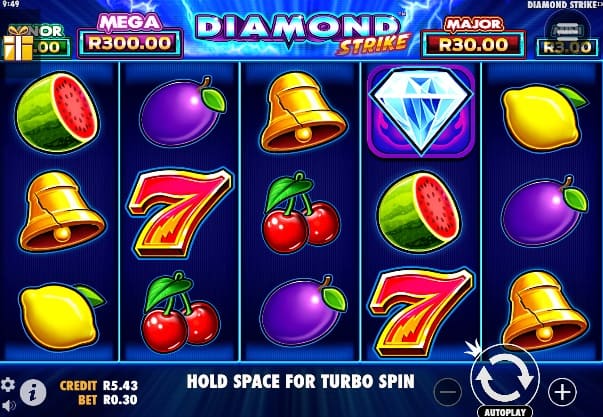
Task: Click the diamond symbol on reel four
Action: (x=421, y=112)
